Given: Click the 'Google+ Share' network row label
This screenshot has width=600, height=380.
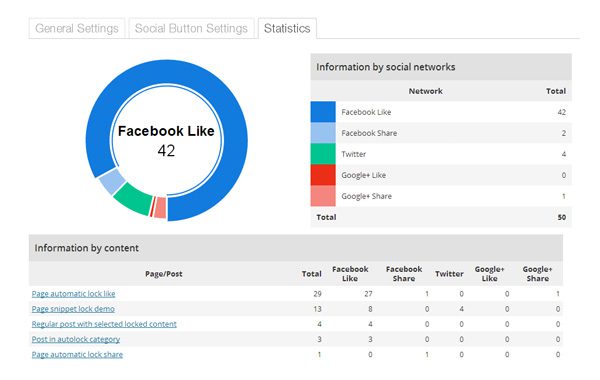Looking at the screenshot, I should pyautogui.click(x=367, y=196).
